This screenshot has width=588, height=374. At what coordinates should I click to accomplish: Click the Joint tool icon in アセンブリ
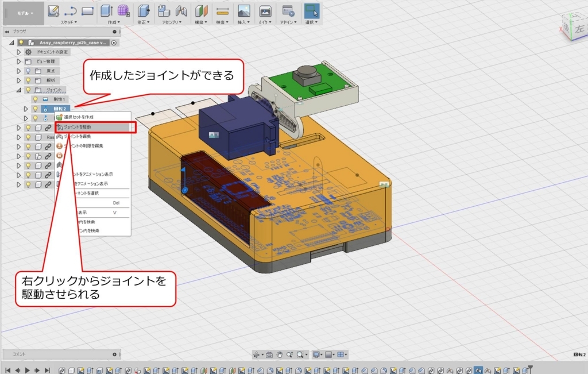[x=181, y=11]
